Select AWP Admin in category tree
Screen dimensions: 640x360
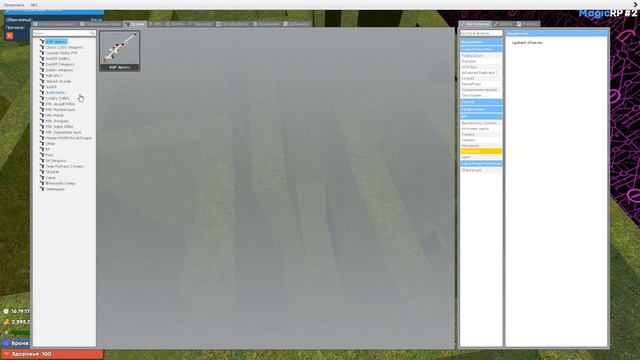pyautogui.click(x=56, y=42)
